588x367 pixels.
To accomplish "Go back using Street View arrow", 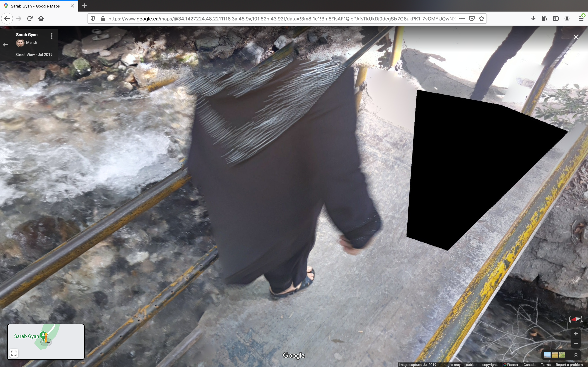I will (5, 45).
